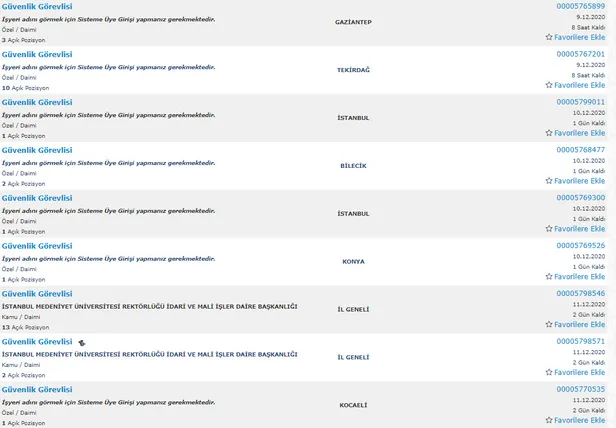Click the small icon beside the 2-position İl Geneli job title
The width and height of the screenshot is (616, 428).
[x=81, y=342]
